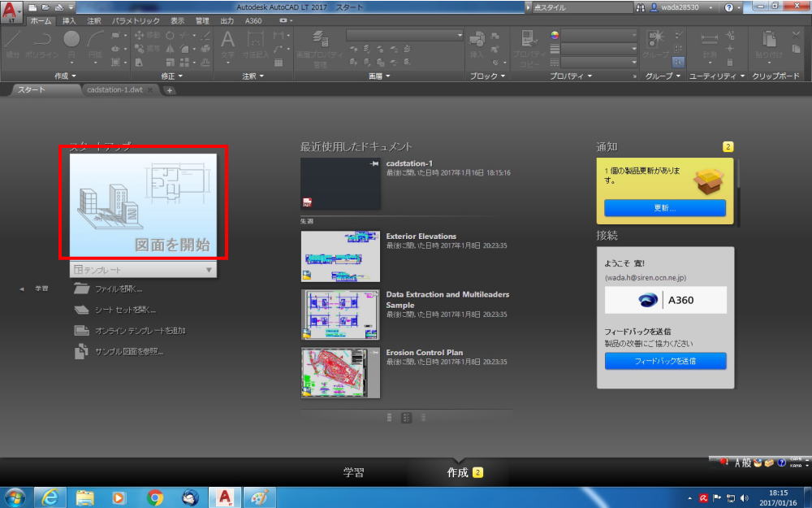Screen dimensions: 812x508
Task: Click the blue 更新 (Update) button
Action: click(x=665, y=208)
